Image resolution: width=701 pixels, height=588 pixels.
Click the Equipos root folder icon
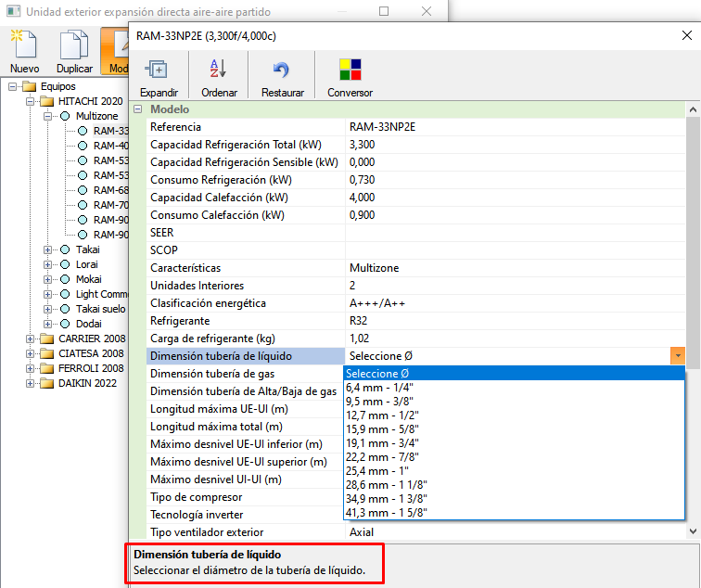click(29, 86)
